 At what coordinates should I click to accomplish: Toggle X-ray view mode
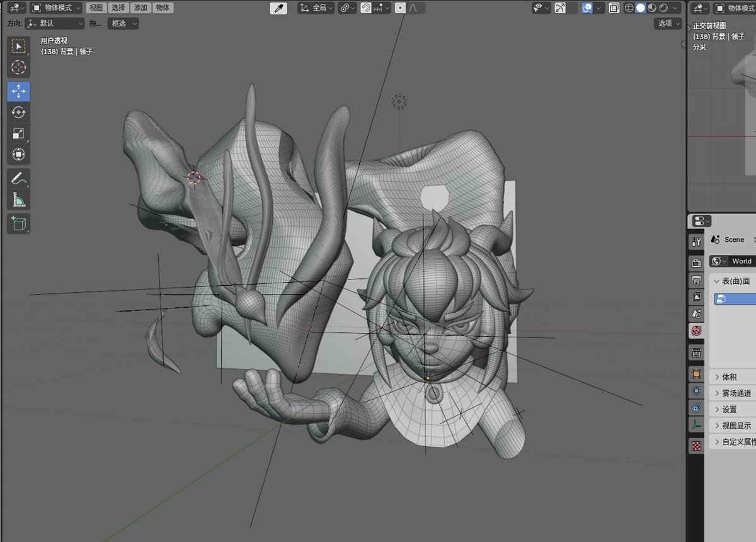coord(614,8)
